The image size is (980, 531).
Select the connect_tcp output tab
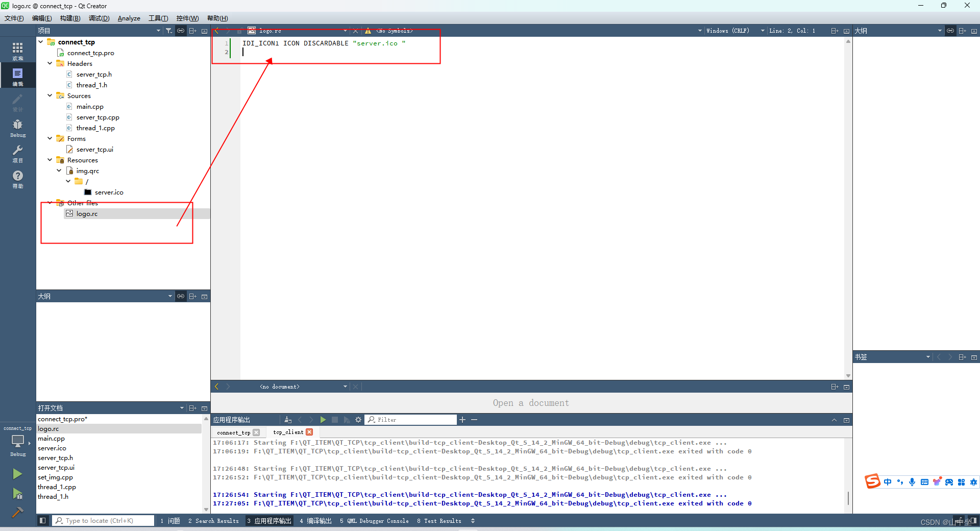[x=234, y=432]
